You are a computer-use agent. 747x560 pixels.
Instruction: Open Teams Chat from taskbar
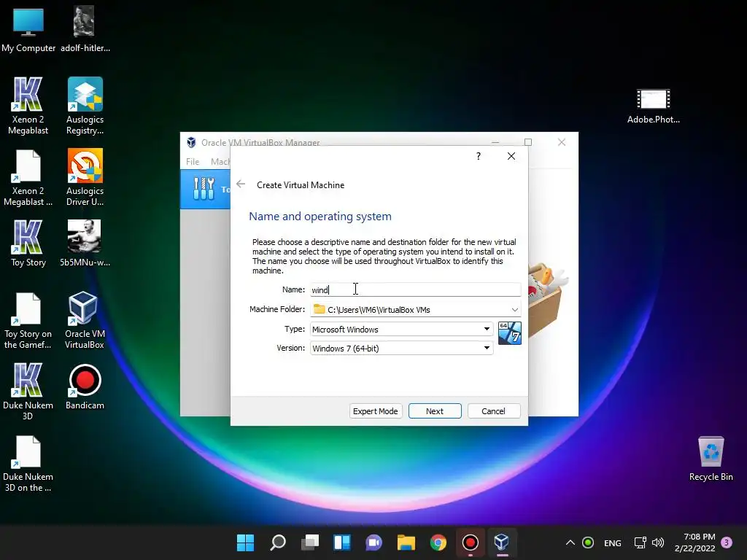pyautogui.click(x=374, y=542)
